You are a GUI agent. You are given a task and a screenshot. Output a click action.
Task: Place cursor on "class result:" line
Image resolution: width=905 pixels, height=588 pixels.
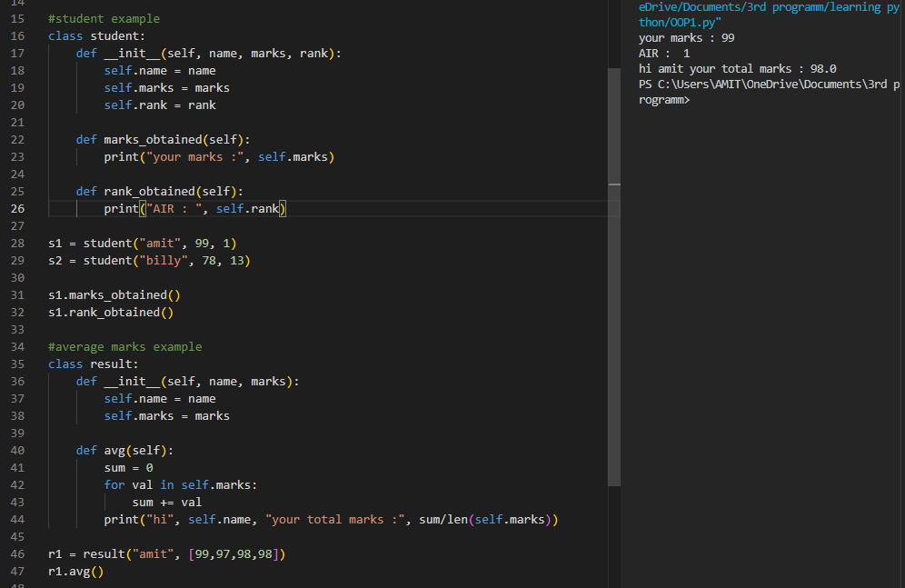93,364
